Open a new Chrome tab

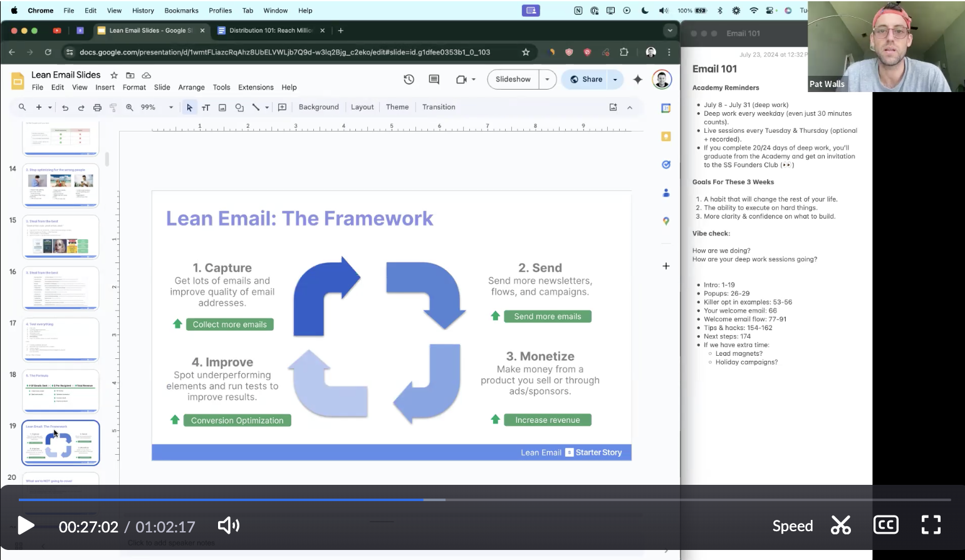point(341,30)
